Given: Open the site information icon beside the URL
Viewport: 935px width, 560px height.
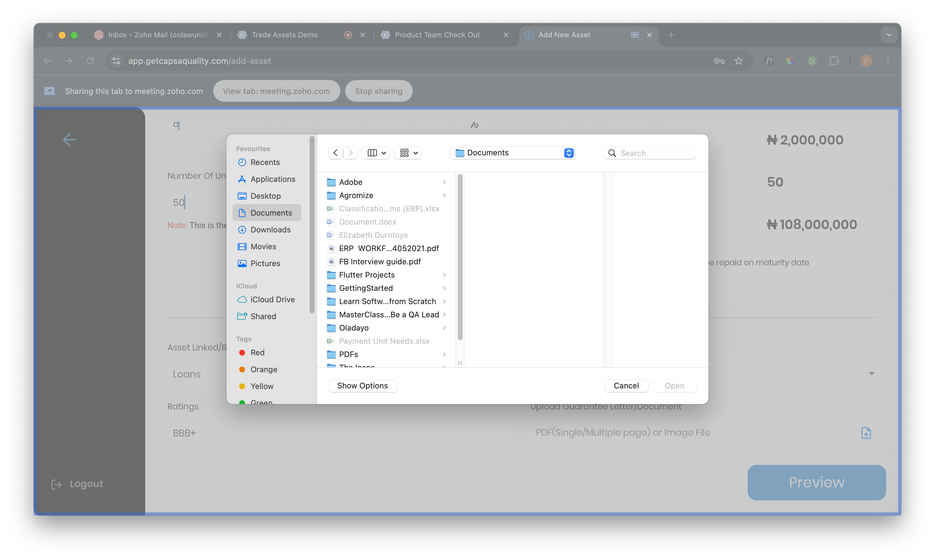Looking at the screenshot, I should pos(116,61).
